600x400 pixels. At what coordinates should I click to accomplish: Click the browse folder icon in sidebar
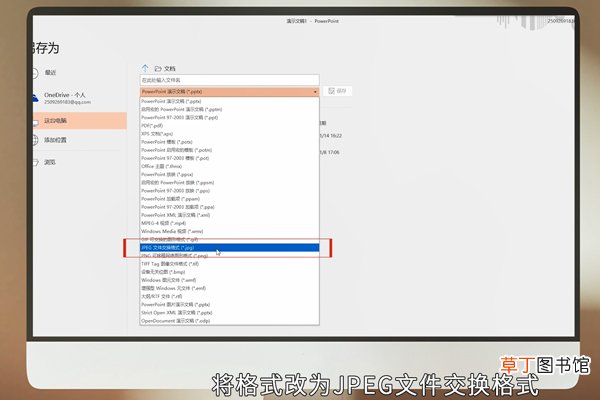pos(35,162)
